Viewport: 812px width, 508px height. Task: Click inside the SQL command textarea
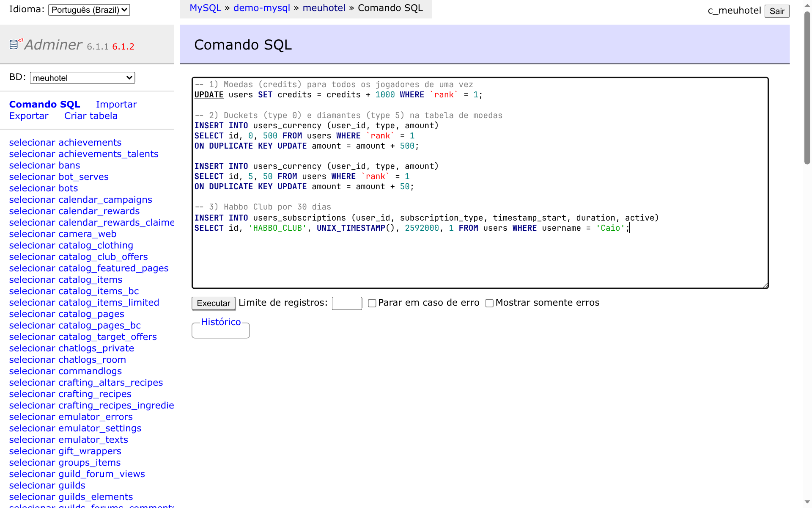[x=480, y=183]
